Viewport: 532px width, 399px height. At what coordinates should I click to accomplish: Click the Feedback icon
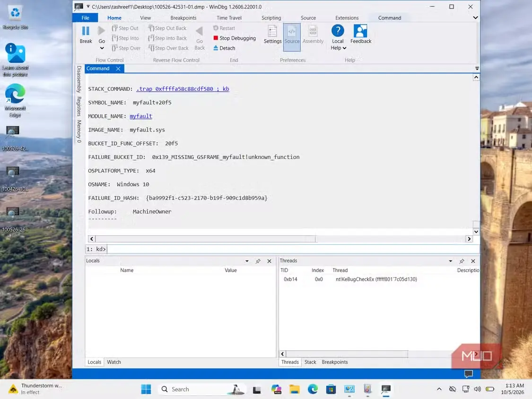(360, 31)
